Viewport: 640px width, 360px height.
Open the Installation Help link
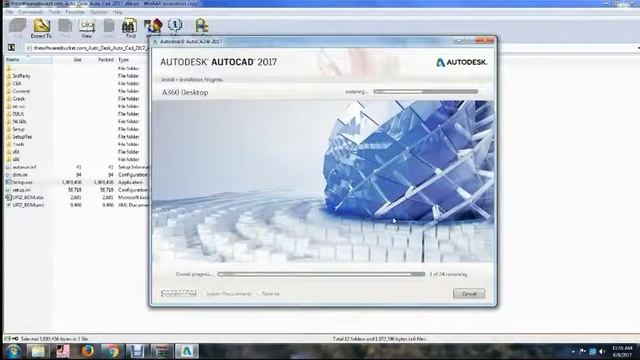[179, 293]
